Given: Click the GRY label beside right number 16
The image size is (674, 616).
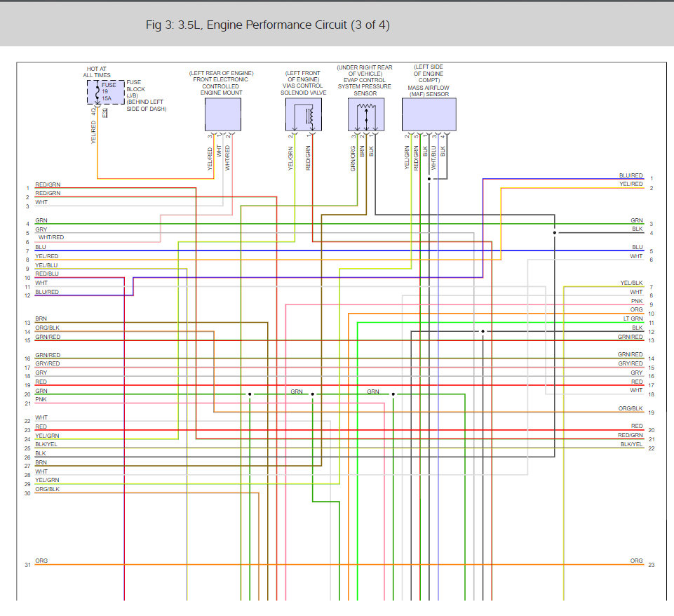Looking at the screenshot, I should pos(637,373).
